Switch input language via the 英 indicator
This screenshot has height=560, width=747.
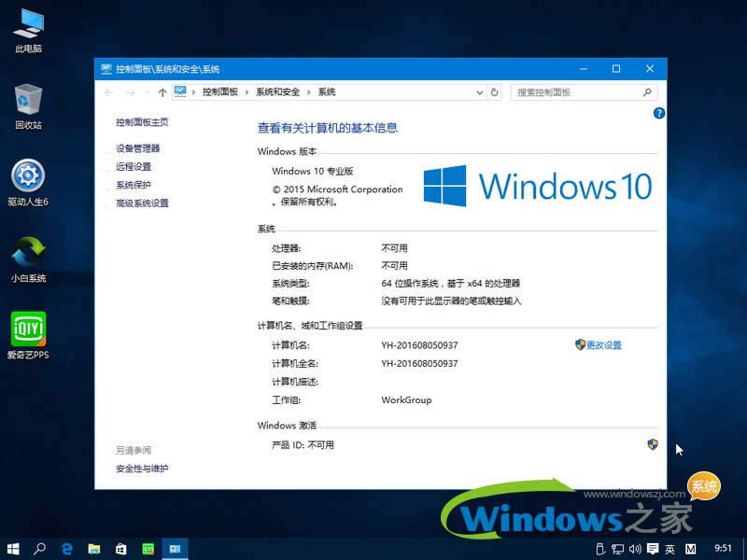point(670,548)
